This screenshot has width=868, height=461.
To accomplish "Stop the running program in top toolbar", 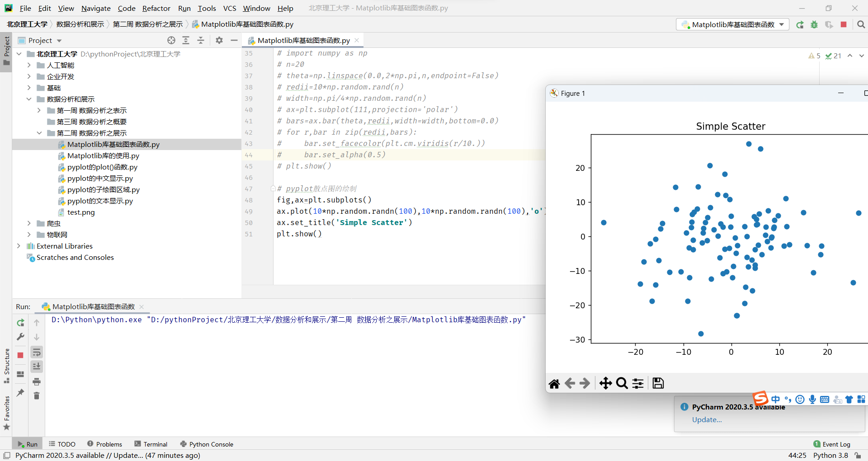I will [x=844, y=24].
